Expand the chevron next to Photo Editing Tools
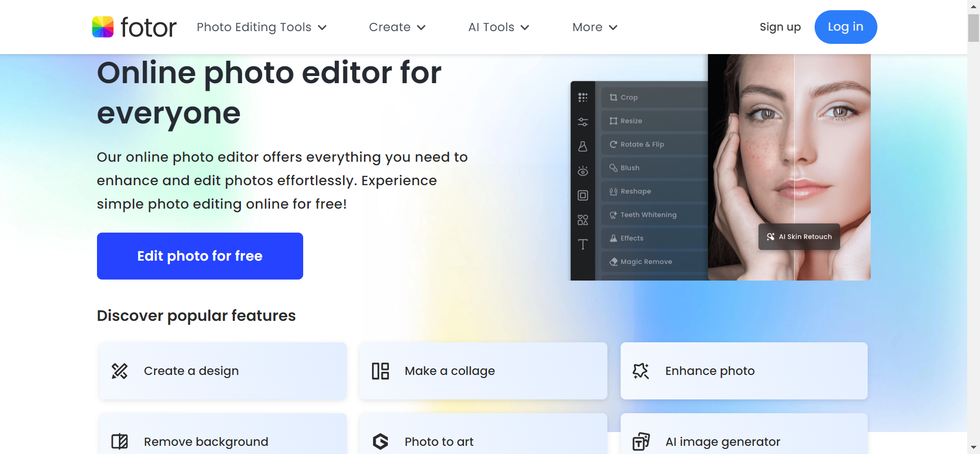980x454 pixels. (x=322, y=28)
